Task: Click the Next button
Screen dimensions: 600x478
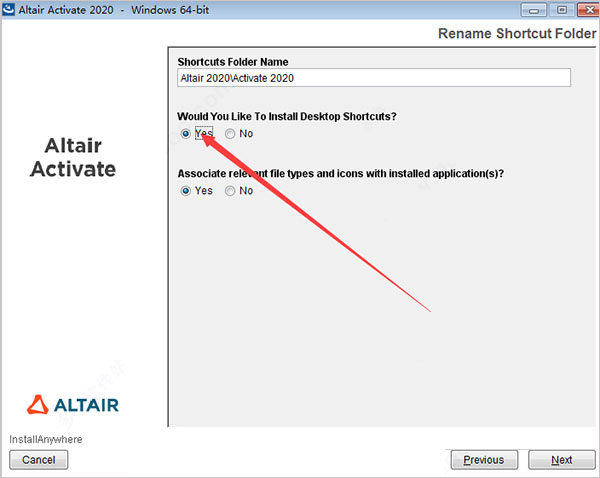Action: pyautogui.click(x=562, y=460)
